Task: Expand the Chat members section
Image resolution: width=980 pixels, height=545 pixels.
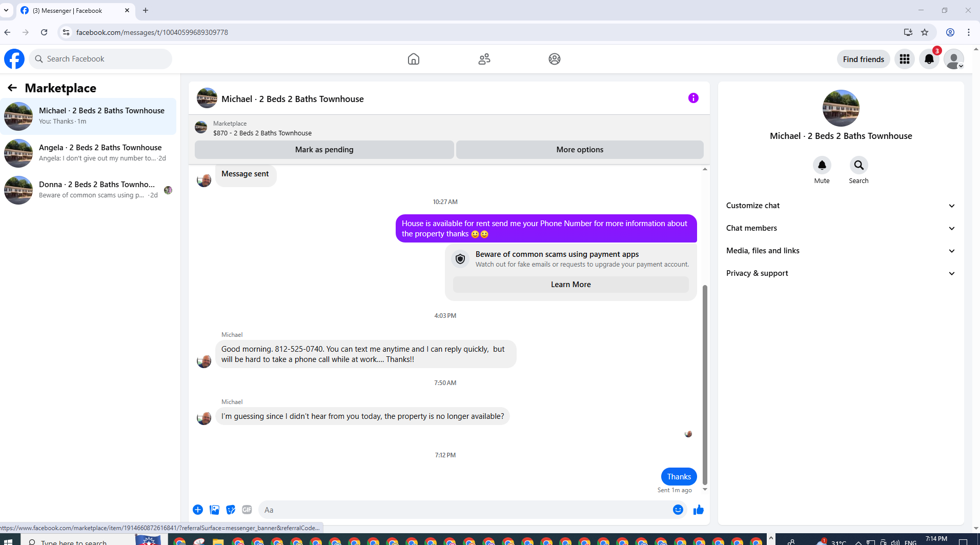Action: click(841, 228)
